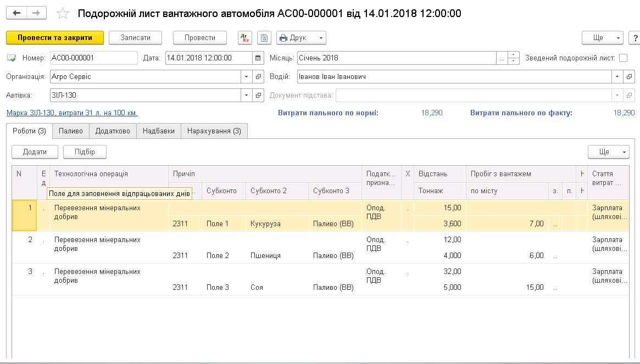This screenshot has width=640, height=364.
Task: Click the forward navigation arrow
Action: coord(36,13)
